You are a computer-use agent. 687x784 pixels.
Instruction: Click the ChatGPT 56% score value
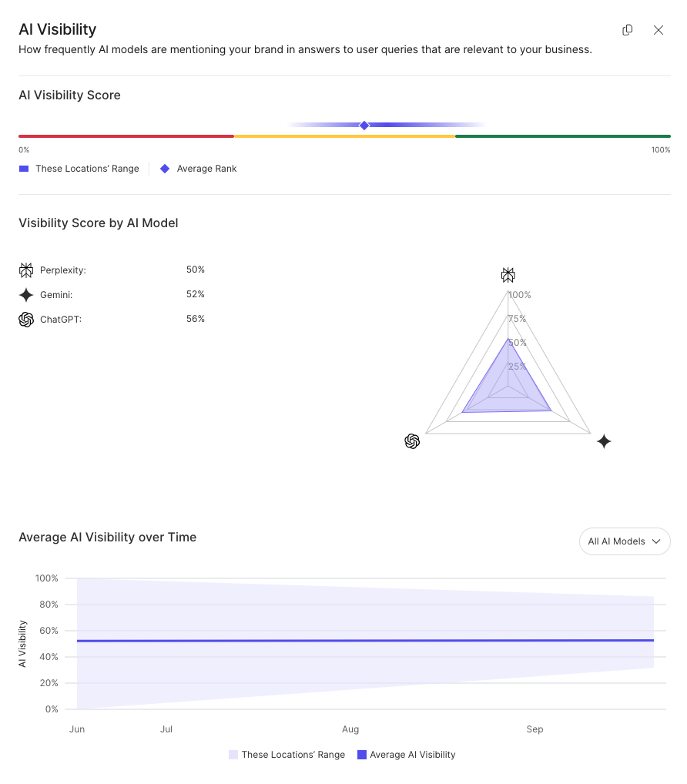tap(195, 319)
